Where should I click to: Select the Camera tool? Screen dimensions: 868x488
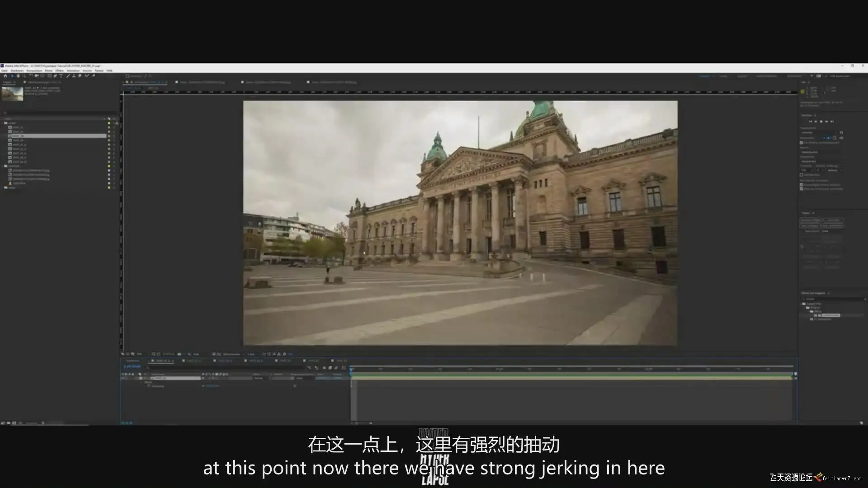click(36, 76)
